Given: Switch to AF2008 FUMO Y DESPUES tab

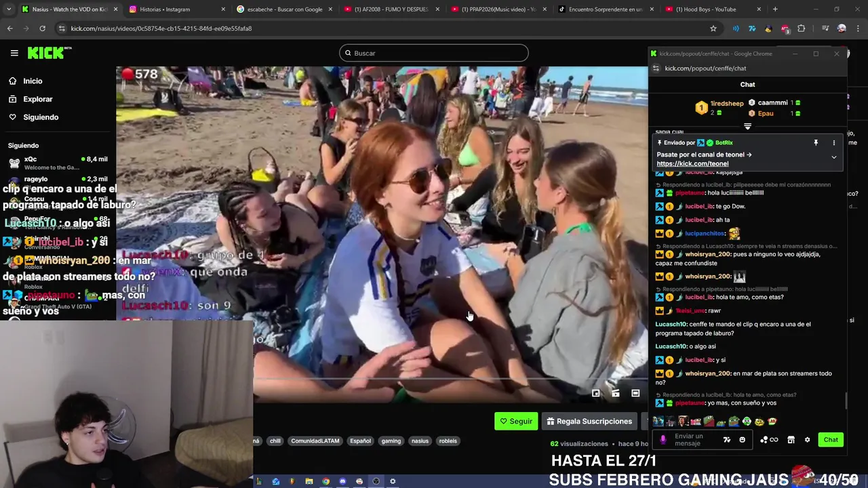Looking at the screenshot, I should click(x=391, y=9).
